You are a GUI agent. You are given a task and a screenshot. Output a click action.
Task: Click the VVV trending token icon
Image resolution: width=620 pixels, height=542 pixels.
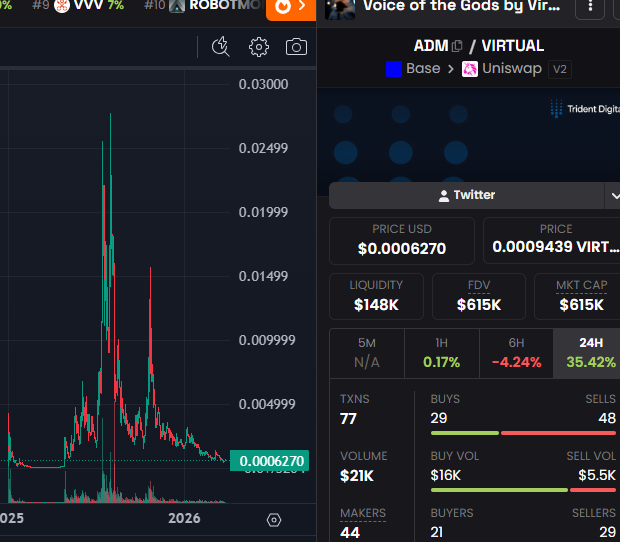tap(62, 6)
